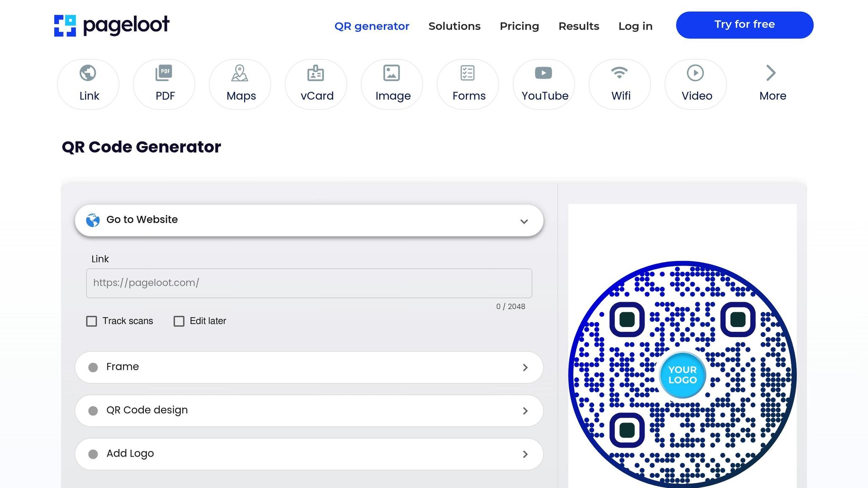Select the Wifi QR type icon

[x=620, y=74]
